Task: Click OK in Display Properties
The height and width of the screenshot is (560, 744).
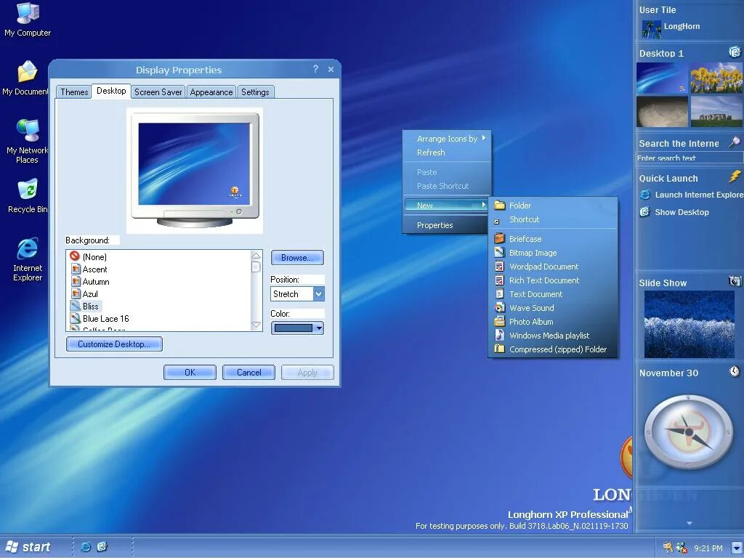Action: (x=190, y=372)
